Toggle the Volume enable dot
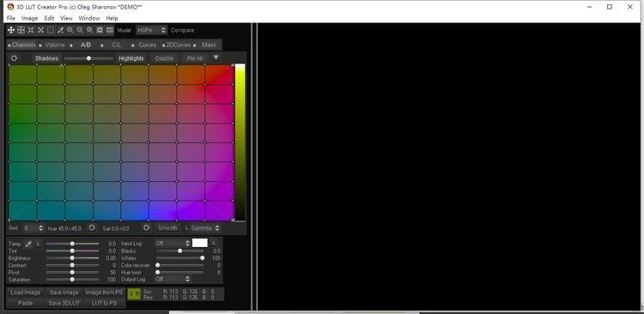The width and height of the screenshot is (644, 314). click(40, 45)
